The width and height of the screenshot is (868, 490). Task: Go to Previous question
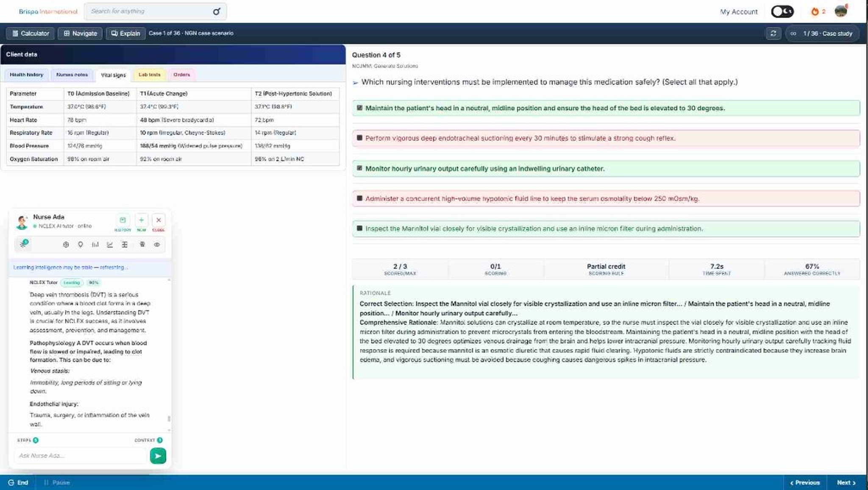(x=805, y=482)
